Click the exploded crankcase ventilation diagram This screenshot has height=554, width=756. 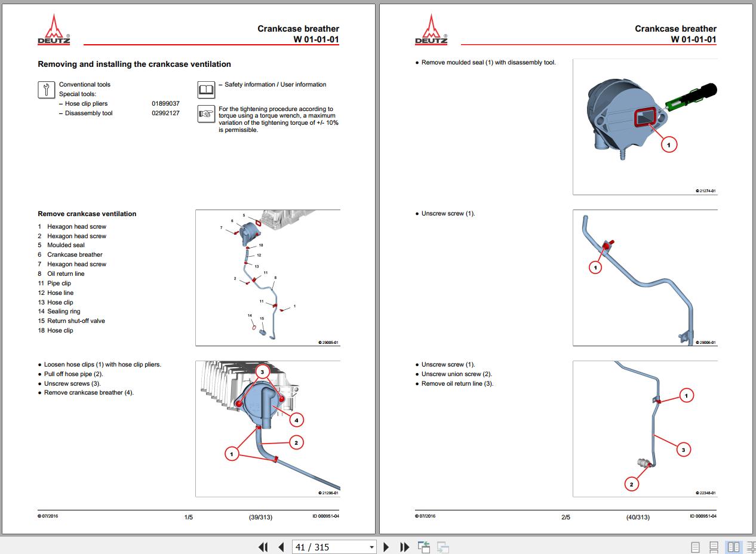tap(268, 278)
